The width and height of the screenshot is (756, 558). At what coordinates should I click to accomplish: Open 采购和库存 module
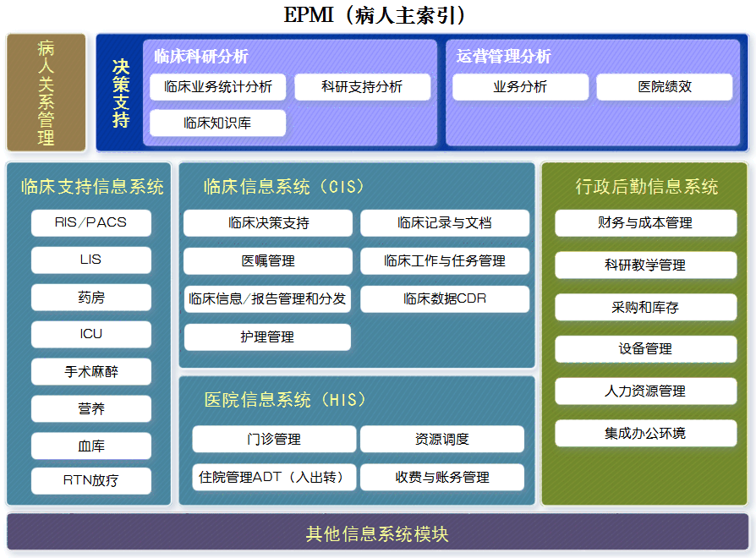(645, 307)
